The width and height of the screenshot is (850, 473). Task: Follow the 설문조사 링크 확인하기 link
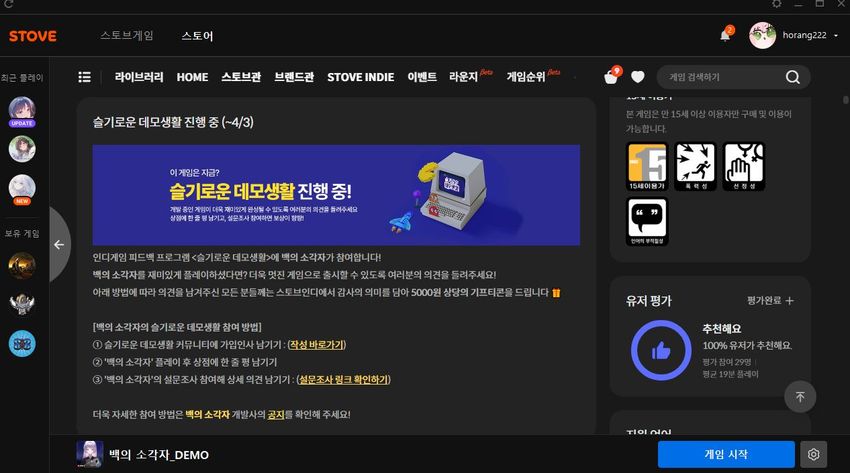pyautogui.click(x=344, y=379)
